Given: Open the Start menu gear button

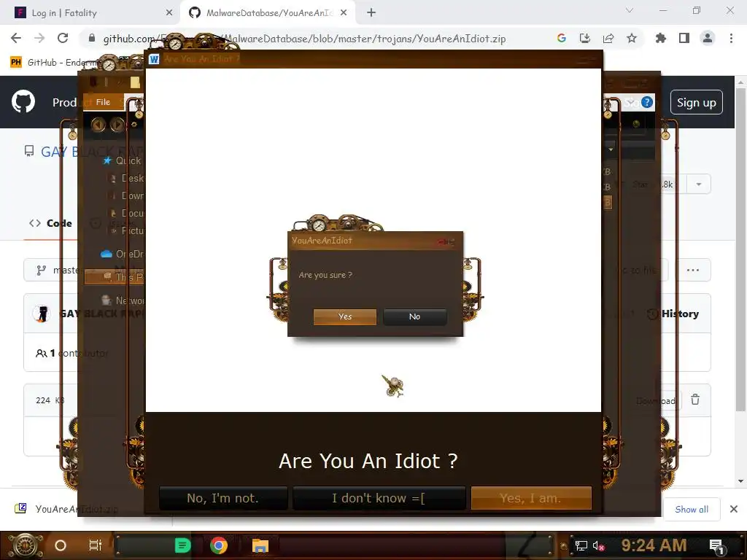Looking at the screenshot, I should (x=24, y=545).
